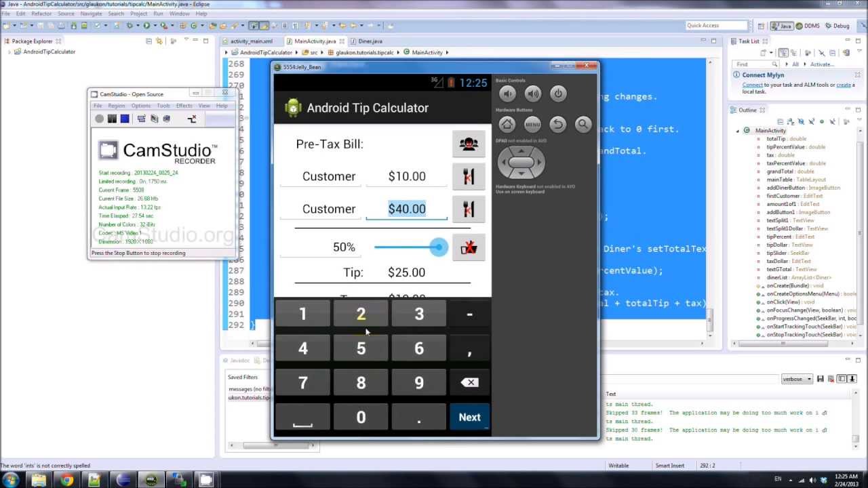
Task: Switch to the activity_main.xml editor tab
Action: 251,41
